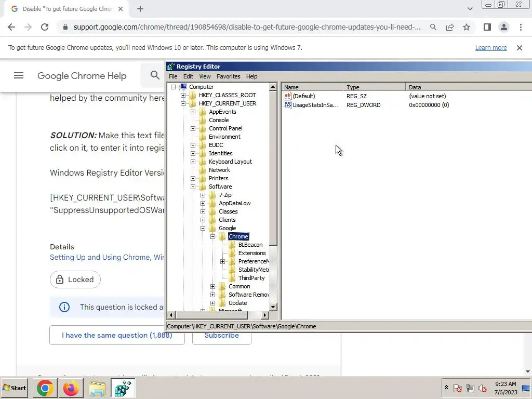Click the Learn more link in infobar
Image resolution: width=532 pixels, height=399 pixels.
(490, 48)
